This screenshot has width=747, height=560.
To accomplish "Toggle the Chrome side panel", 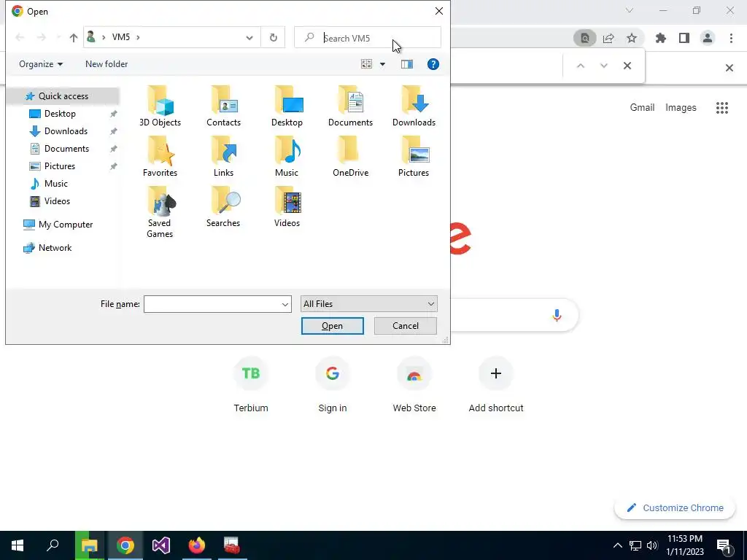I will click(x=684, y=38).
